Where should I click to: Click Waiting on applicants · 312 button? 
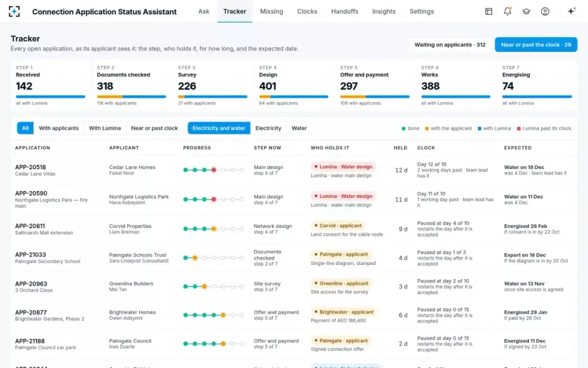450,45
